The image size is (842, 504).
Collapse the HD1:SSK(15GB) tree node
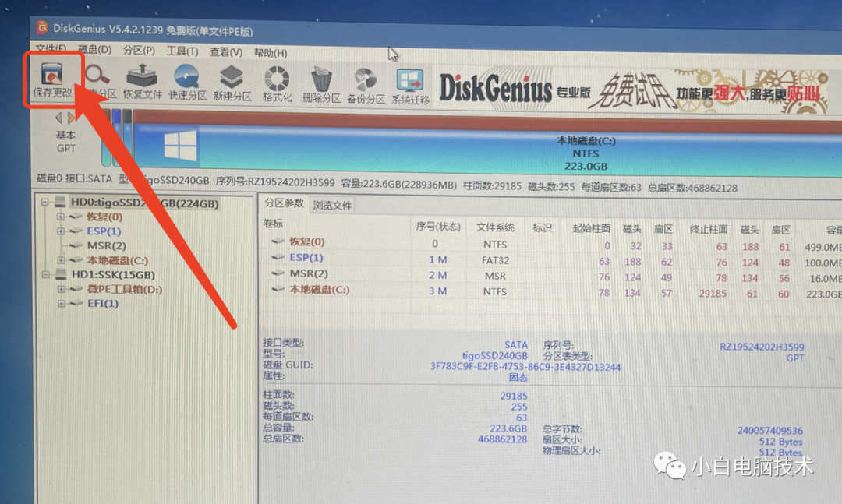[46, 274]
